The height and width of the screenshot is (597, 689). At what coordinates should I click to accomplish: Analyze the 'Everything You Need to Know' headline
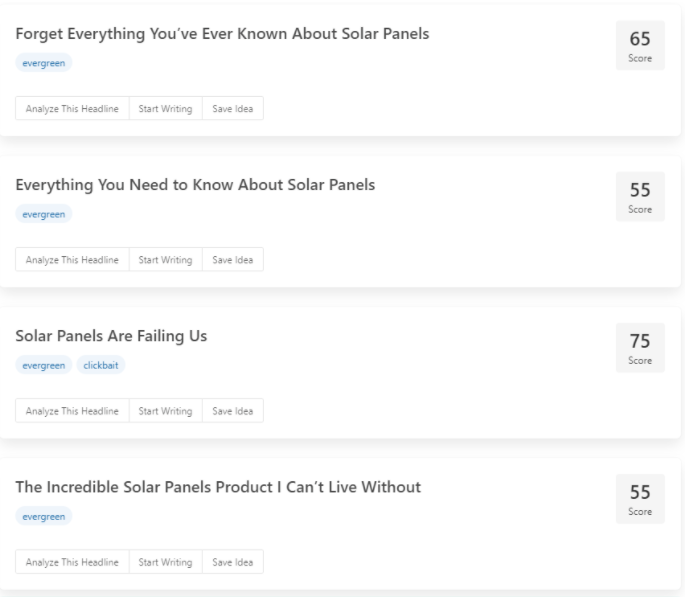tap(73, 260)
